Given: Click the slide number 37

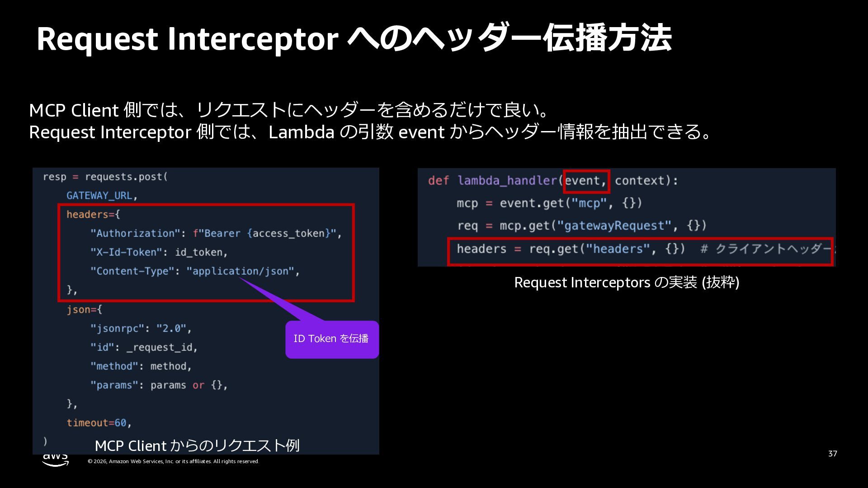Looking at the screenshot, I should (x=832, y=454).
